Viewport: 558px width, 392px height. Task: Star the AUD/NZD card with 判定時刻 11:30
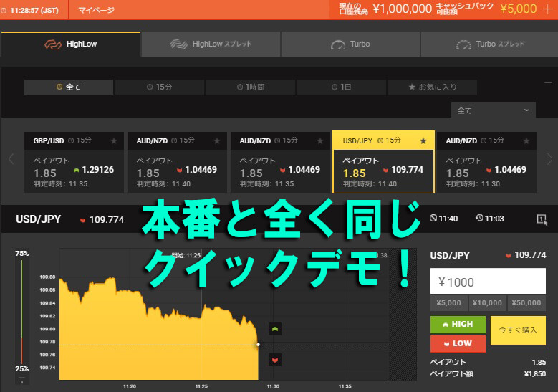tap(526, 141)
